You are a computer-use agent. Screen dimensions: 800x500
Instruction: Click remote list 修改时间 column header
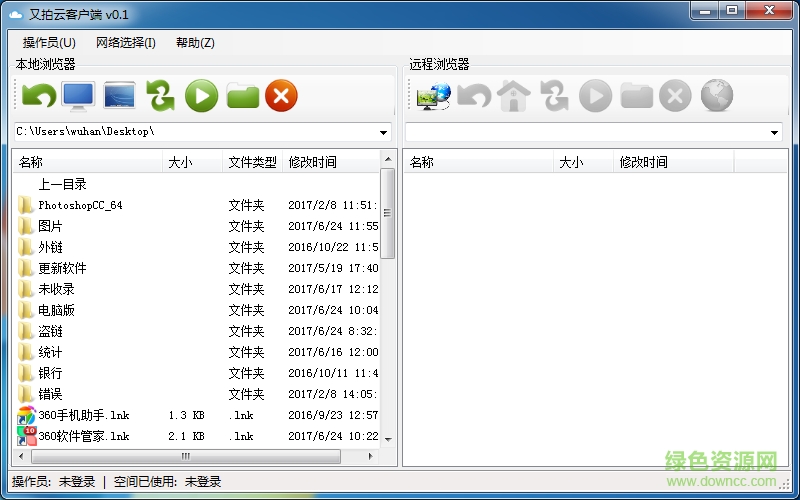tap(673, 162)
